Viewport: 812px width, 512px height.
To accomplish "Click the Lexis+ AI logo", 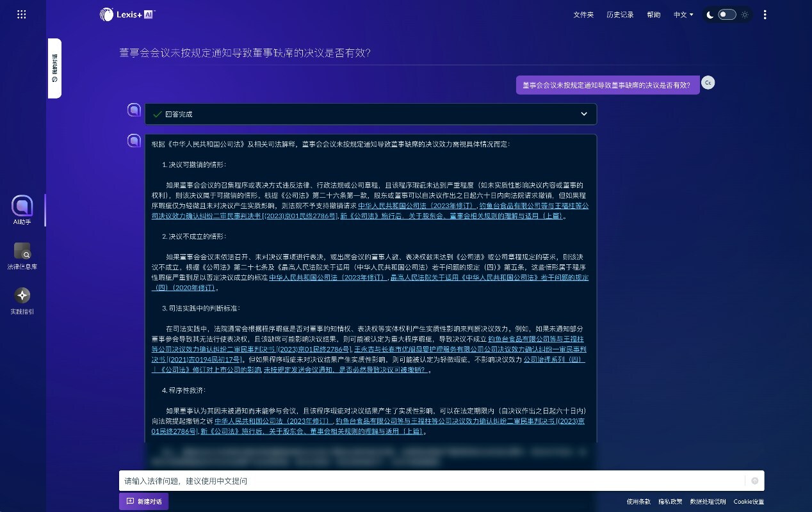I will 127,14.
